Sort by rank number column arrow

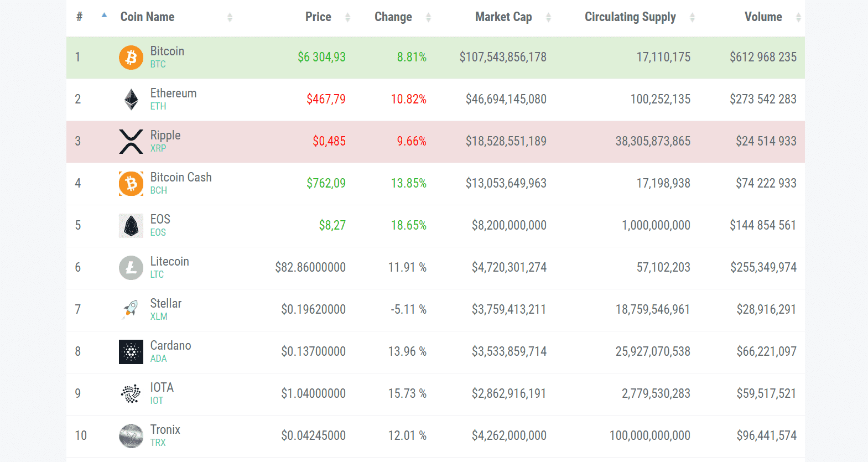coord(104,15)
